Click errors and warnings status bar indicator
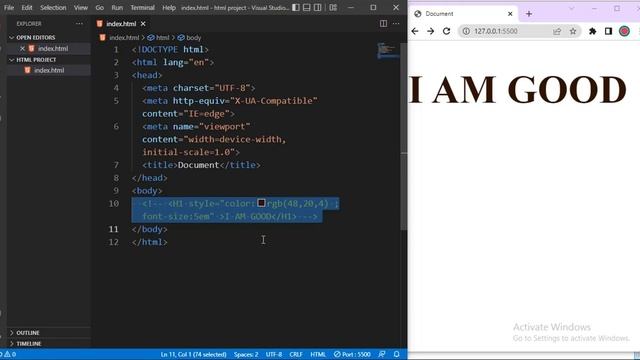 8,354
